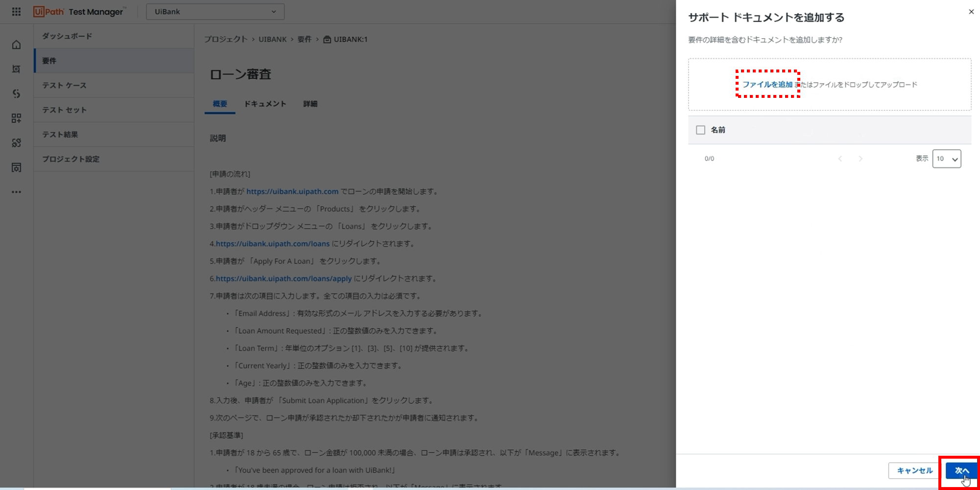Click the ファイルを追加 link

point(767,84)
